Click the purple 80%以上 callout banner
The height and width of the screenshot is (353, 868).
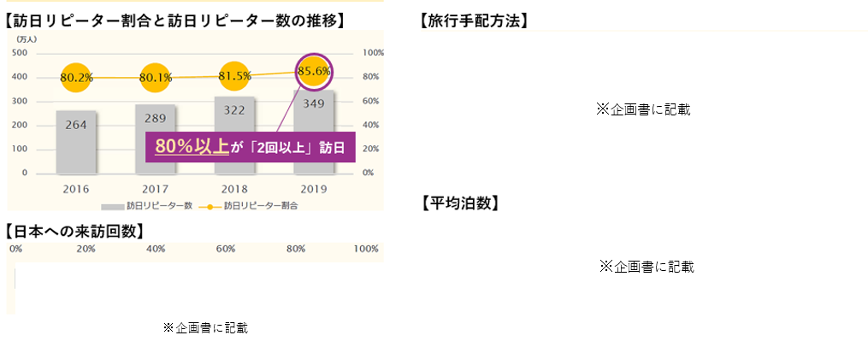251,147
